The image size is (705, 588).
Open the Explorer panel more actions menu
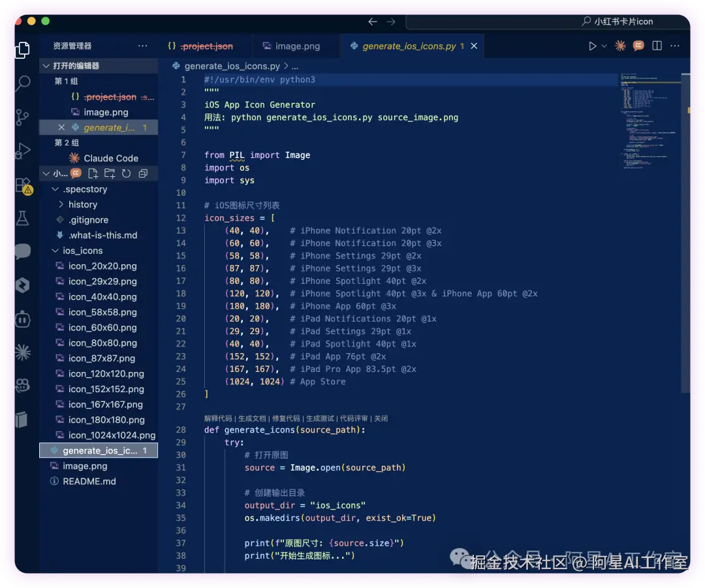click(142, 46)
